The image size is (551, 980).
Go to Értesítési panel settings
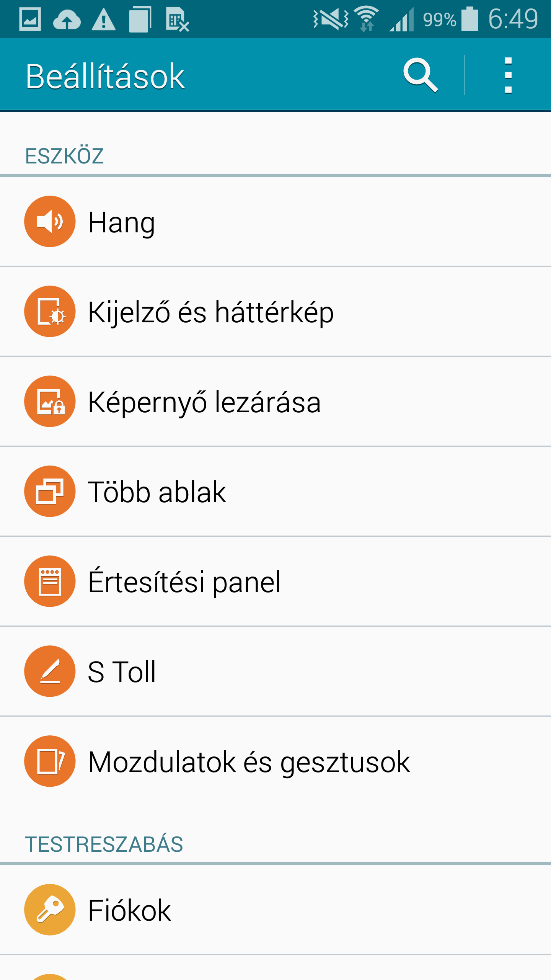point(184,582)
